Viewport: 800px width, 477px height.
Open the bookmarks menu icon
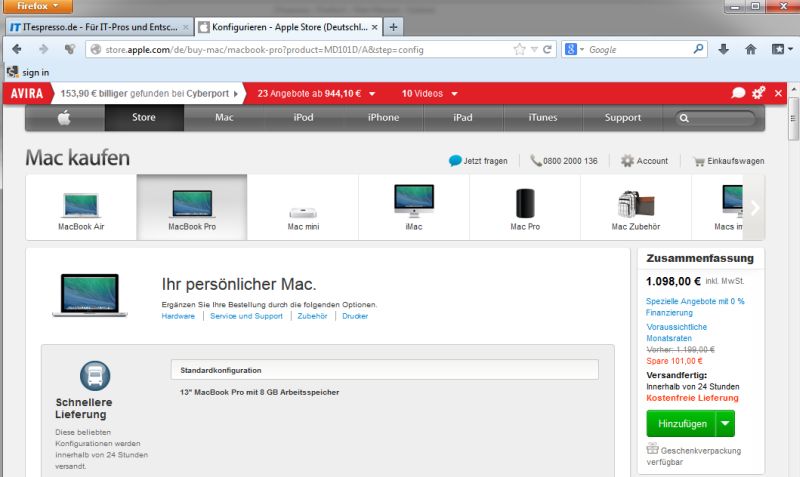(x=782, y=49)
